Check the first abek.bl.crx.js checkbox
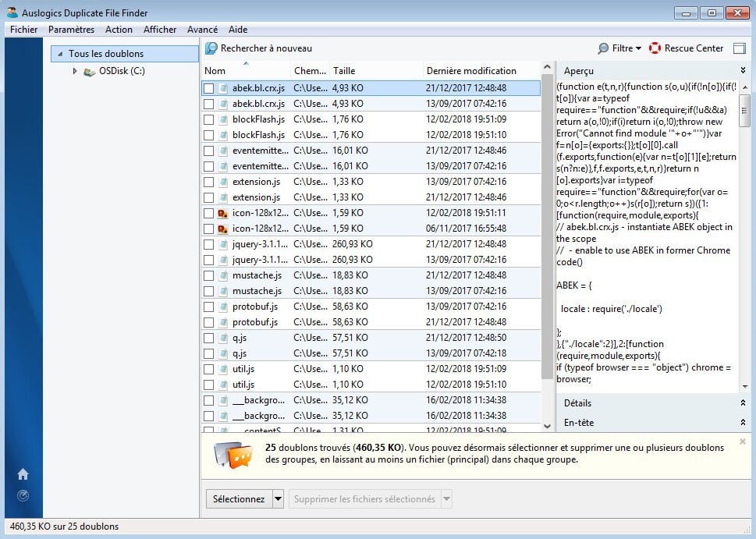The width and height of the screenshot is (756, 539). (208, 88)
